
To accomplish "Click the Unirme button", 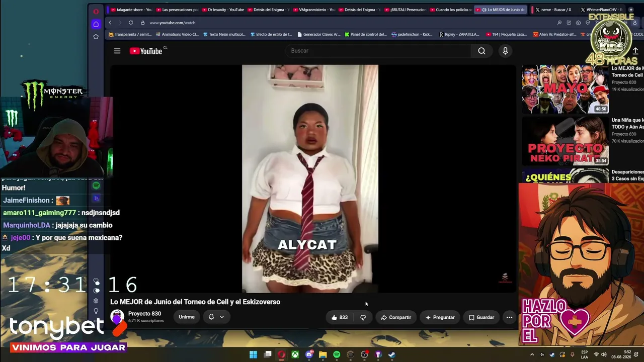I will click(x=187, y=317).
